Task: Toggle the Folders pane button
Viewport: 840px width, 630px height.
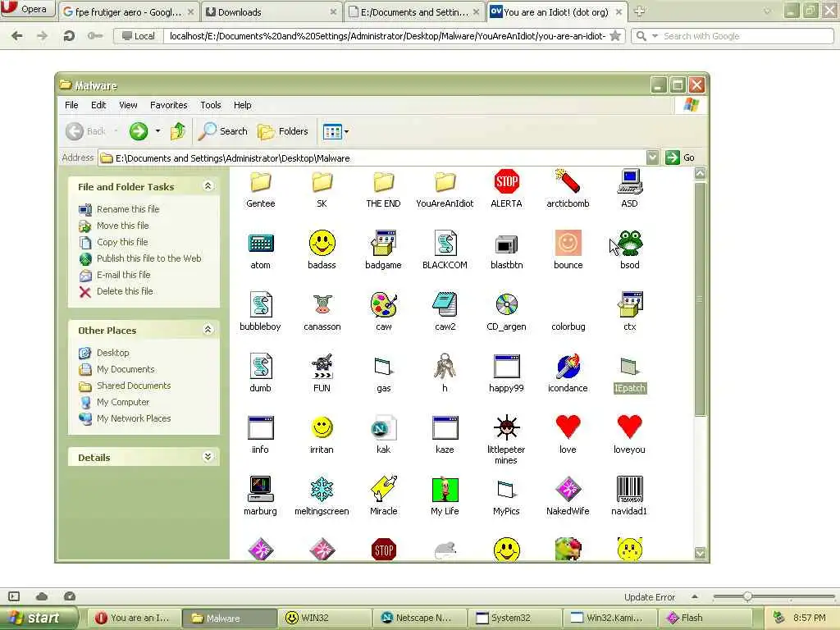Action: tap(283, 131)
